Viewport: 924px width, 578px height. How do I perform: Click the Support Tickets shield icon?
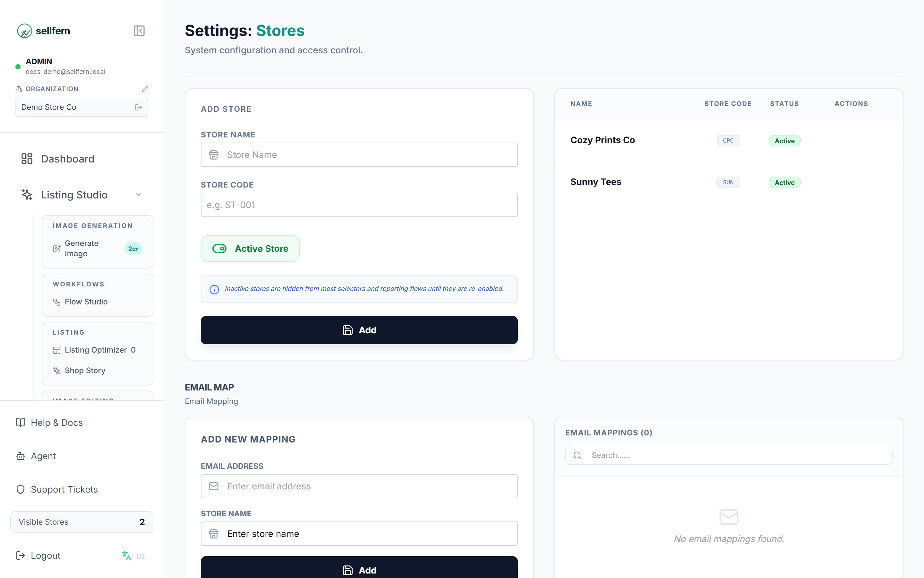[21, 489]
